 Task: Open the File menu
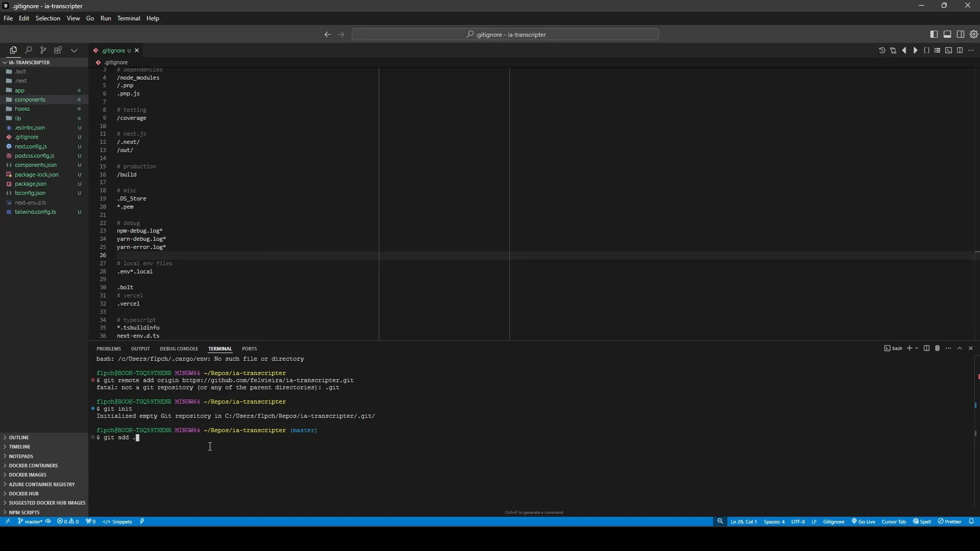[x=8, y=18]
